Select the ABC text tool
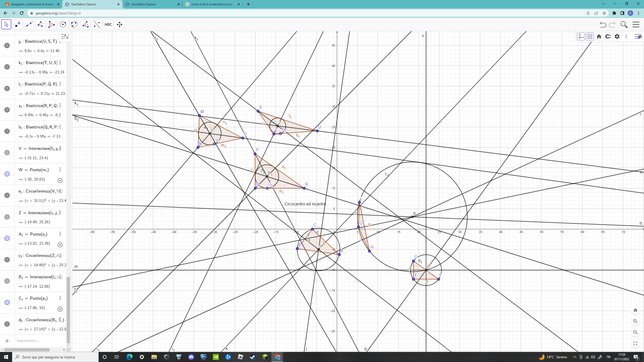The height and width of the screenshot is (362, 644). point(108,24)
